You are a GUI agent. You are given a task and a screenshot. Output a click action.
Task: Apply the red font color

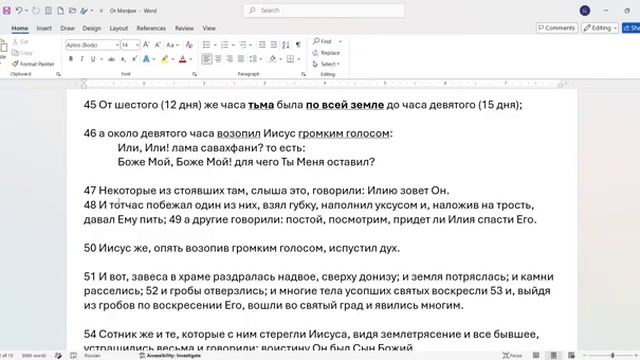[182, 59]
